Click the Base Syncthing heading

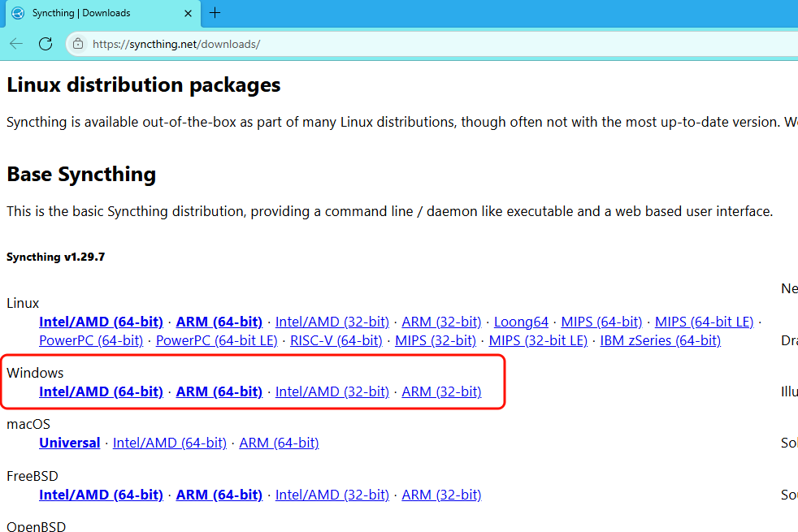[81, 175]
